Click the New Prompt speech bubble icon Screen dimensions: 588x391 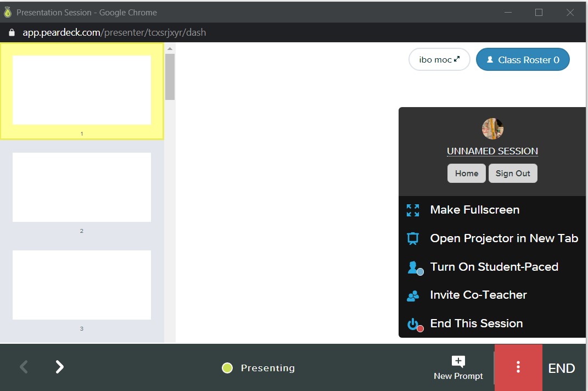point(458,361)
